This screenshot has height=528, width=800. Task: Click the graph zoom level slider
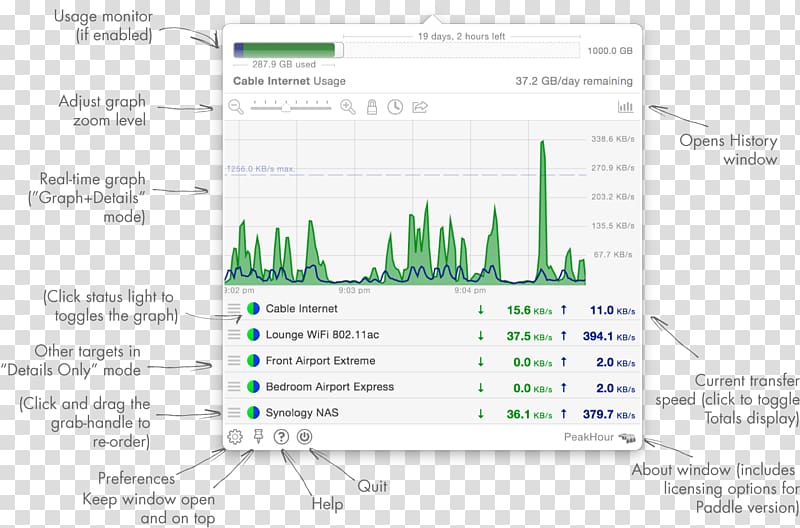coord(291,106)
